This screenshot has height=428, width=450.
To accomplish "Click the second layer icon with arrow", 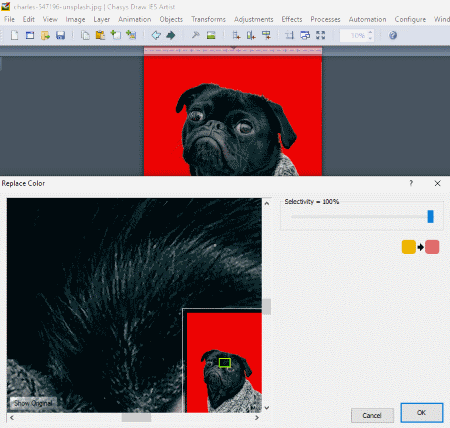I will click(251, 35).
